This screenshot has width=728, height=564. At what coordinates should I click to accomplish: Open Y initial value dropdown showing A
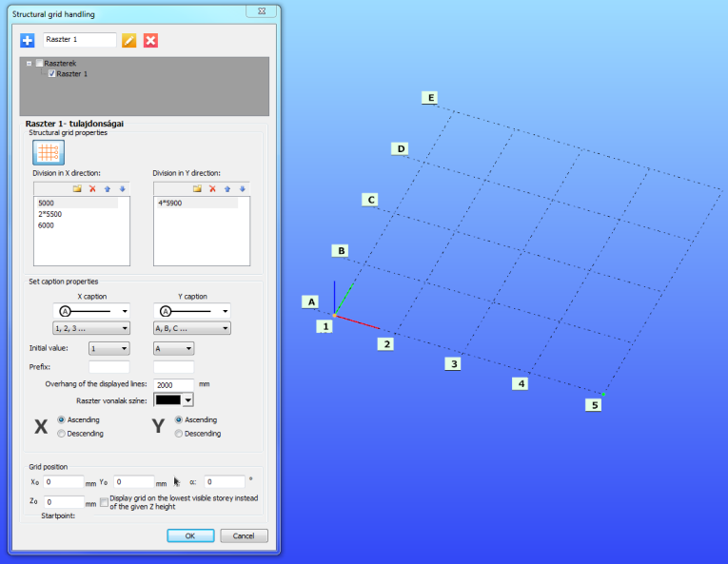click(x=173, y=349)
